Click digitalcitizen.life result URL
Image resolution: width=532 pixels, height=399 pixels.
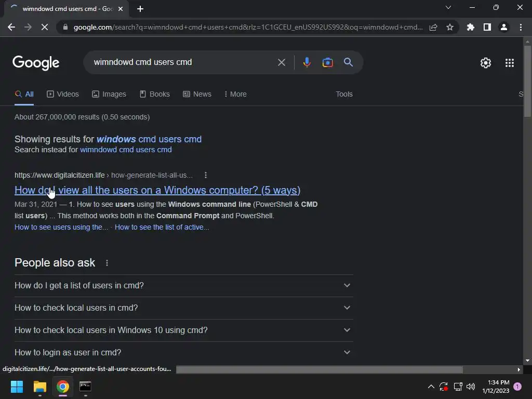(x=103, y=176)
